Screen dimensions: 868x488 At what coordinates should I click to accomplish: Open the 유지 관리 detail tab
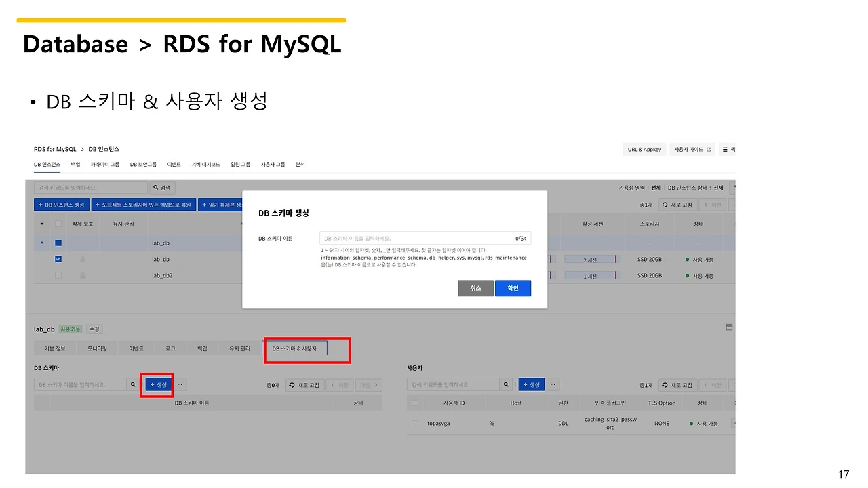coord(239,348)
